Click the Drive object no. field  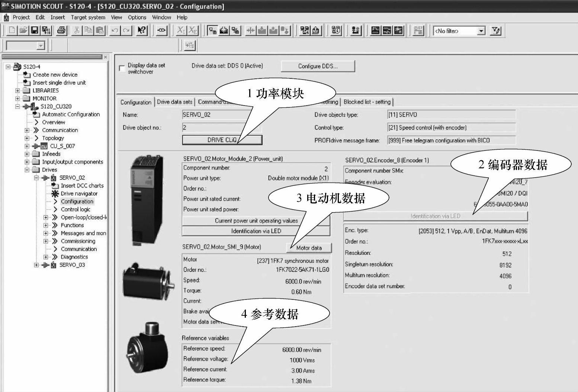(x=222, y=127)
